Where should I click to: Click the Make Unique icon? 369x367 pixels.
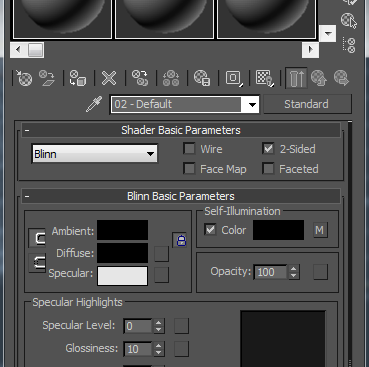coord(171,78)
